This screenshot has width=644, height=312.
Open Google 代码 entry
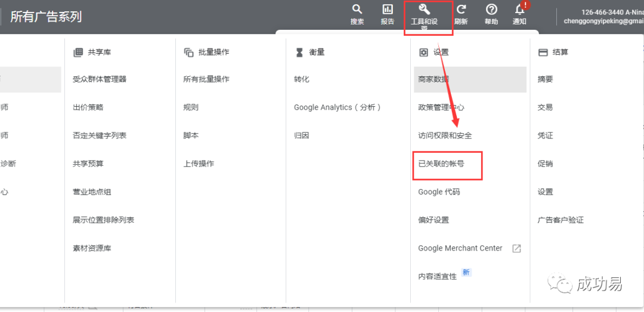click(439, 191)
